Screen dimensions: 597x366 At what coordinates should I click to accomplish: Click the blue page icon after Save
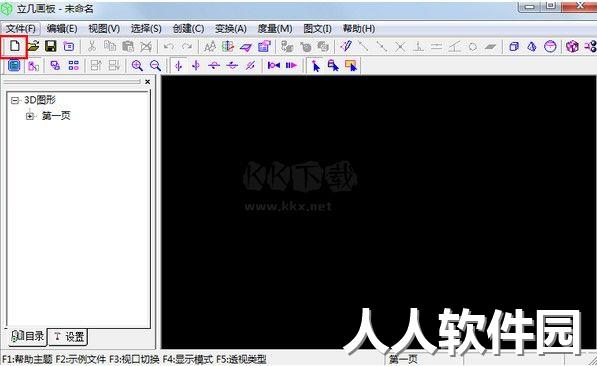tap(69, 46)
